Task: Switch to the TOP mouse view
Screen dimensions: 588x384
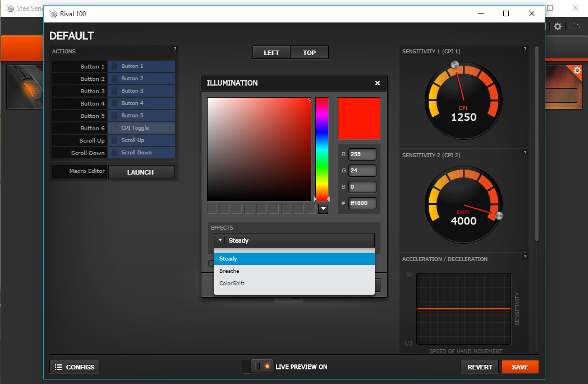Action: tap(309, 53)
